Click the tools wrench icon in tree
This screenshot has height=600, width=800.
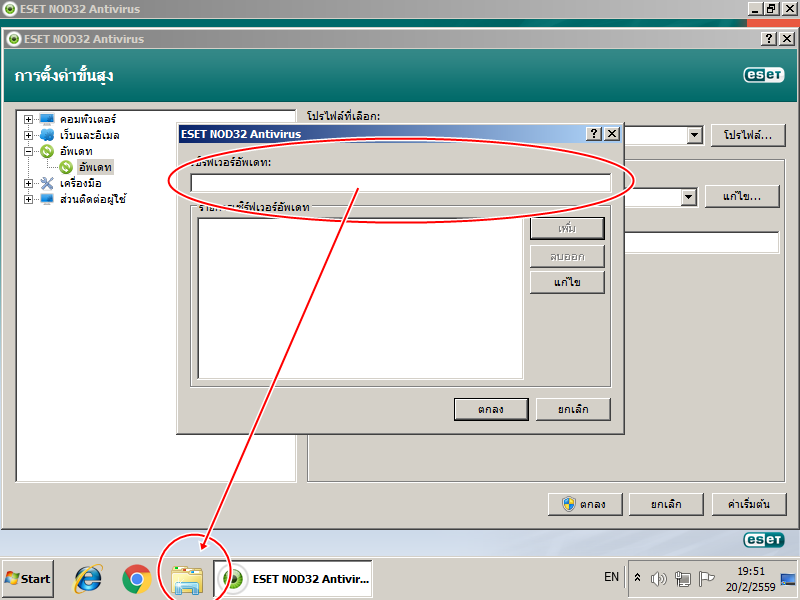point(47,183)
